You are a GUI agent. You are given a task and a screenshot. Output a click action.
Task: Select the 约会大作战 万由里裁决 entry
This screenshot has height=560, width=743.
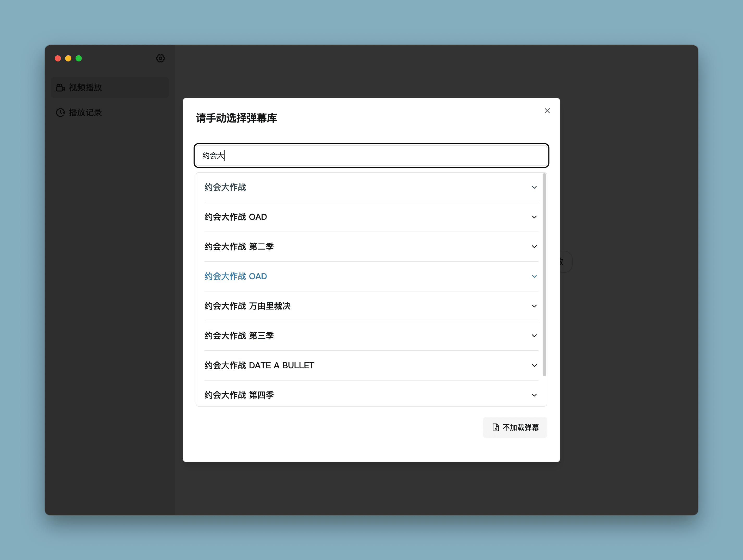(247, 306)
